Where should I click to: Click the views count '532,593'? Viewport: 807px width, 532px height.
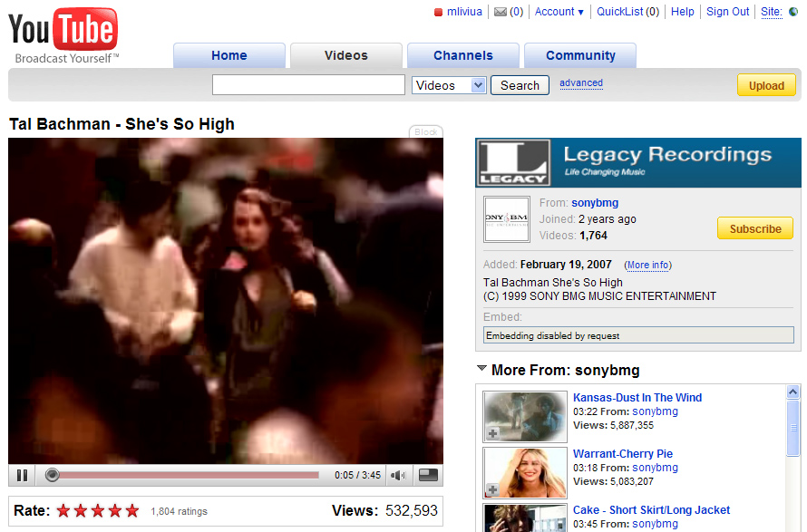[412, 510]
